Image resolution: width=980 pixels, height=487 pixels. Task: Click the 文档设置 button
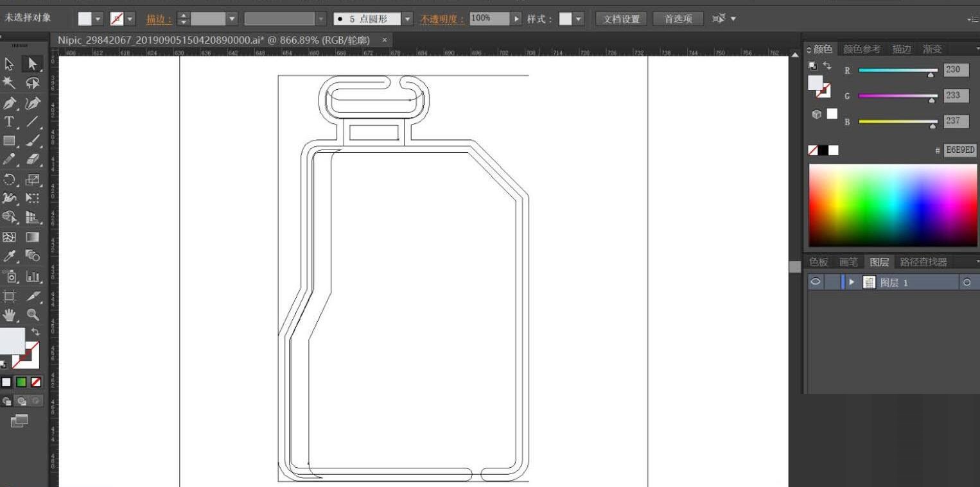(622, 19)
